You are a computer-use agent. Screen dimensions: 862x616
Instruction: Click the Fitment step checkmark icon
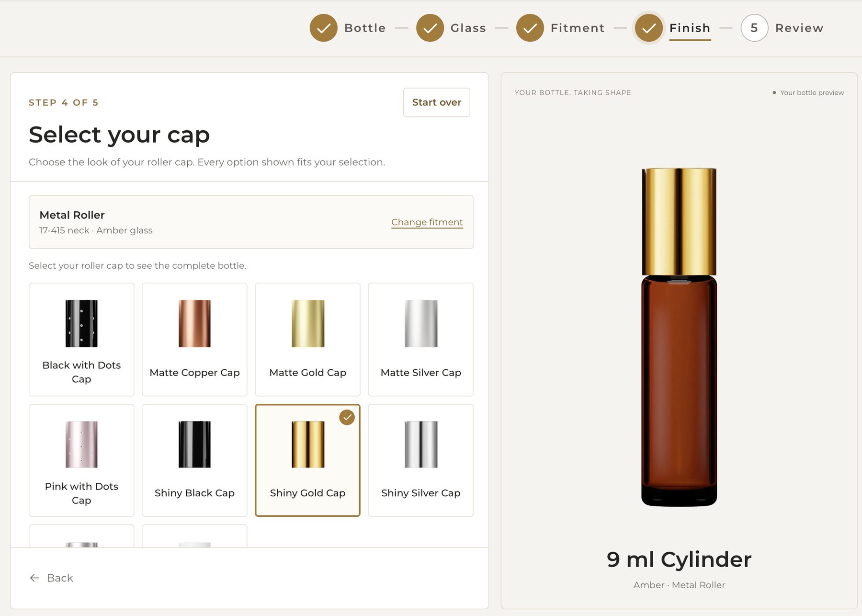(x=530, y=28)
